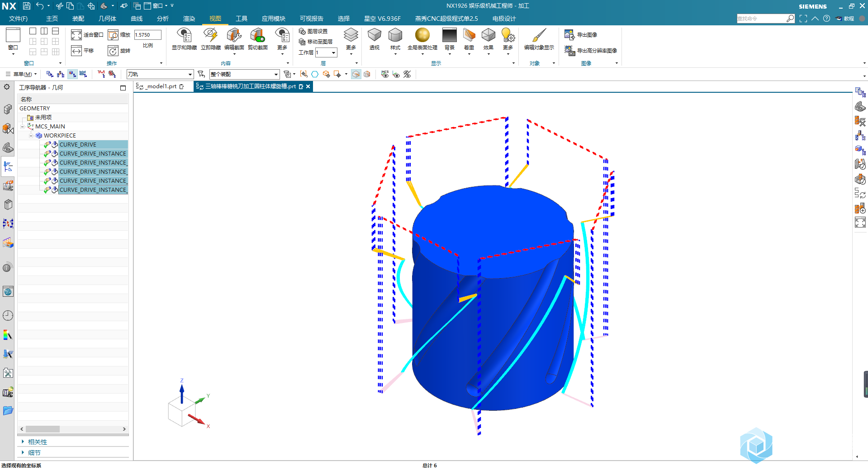
Task: Undo the last action in quick access bar
Action: tap(40, 6)
